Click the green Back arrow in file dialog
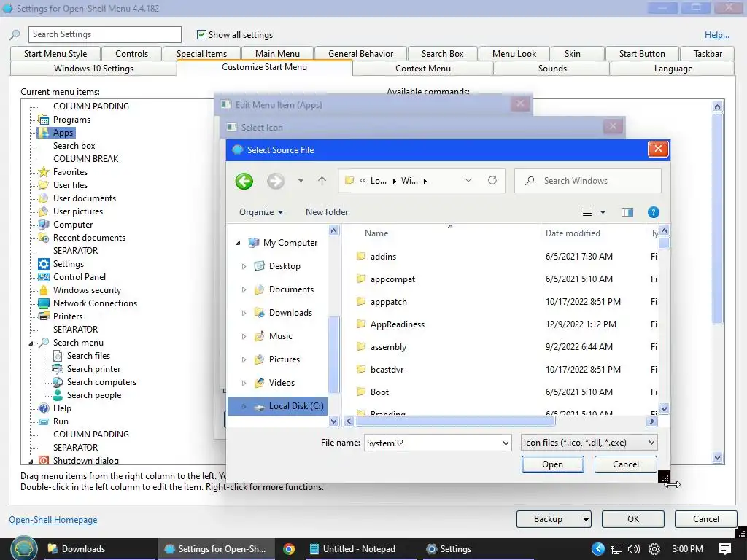 (x=244, y=181)
